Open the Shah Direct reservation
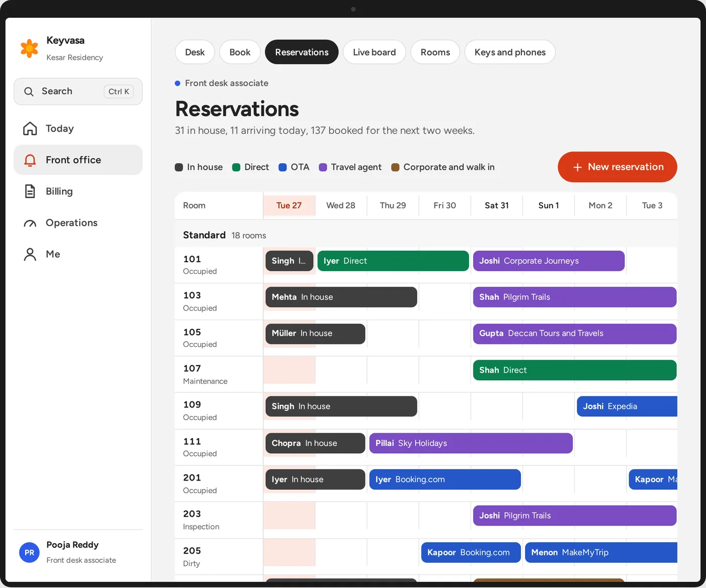 coord(575,370)
